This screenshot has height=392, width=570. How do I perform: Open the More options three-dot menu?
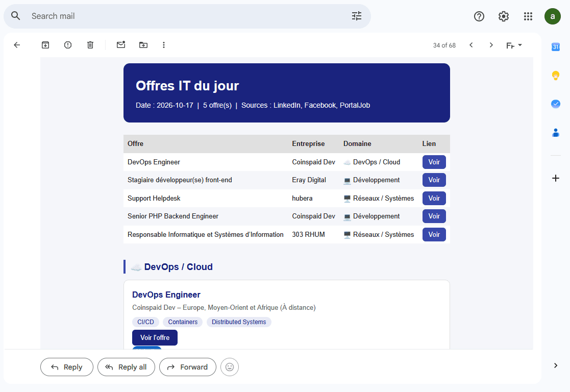click(164, 45)
